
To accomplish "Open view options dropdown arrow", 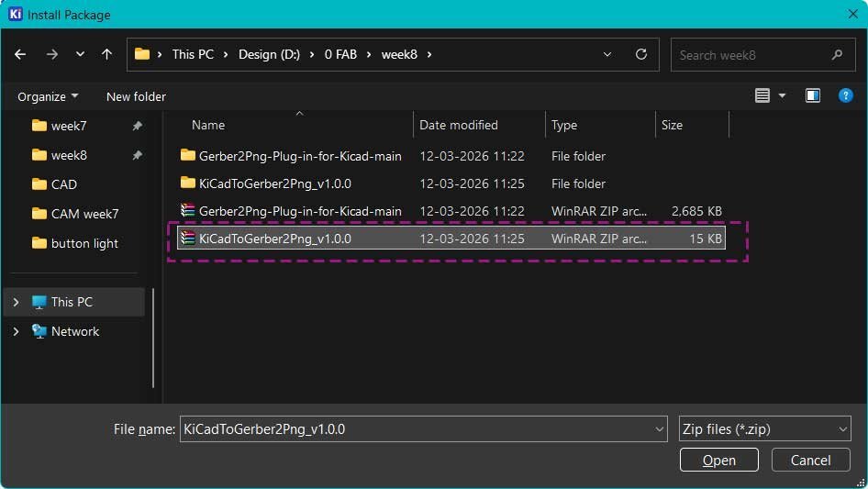I will click(x=782, y=95).
